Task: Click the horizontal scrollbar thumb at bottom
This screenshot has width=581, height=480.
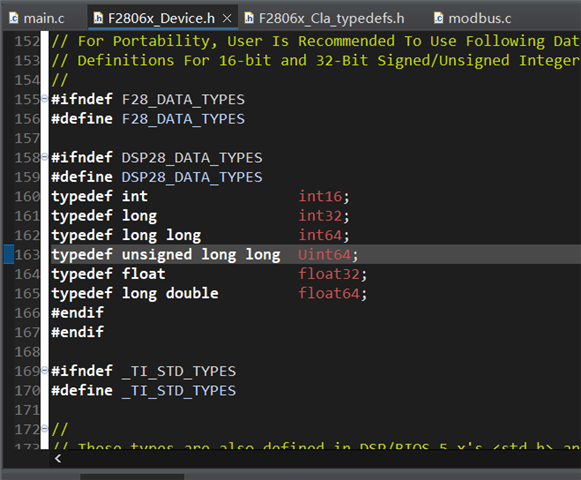Action: (132, 477)
